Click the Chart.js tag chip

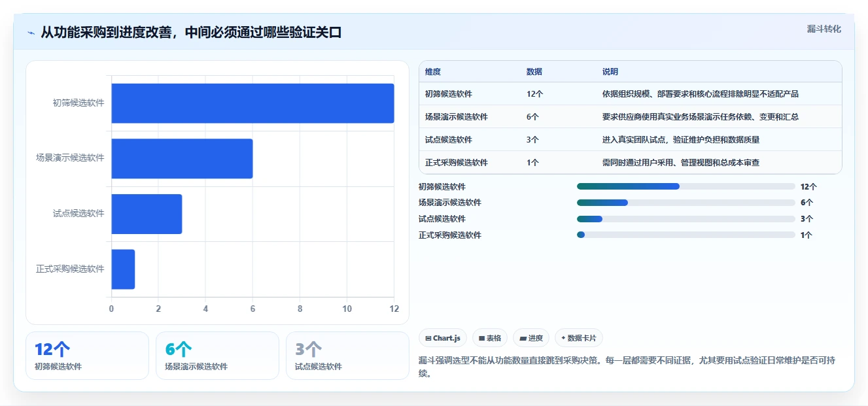click(443, 338)
